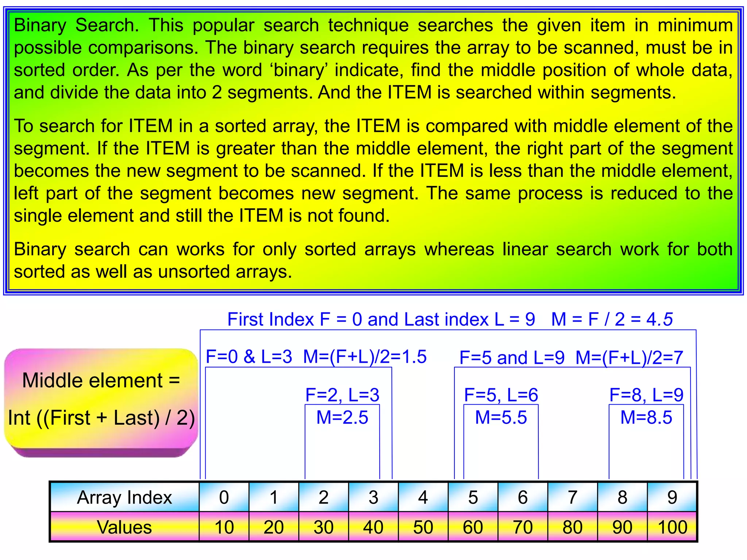Image resolution: width=747 pixels, height=560 pixels.
Task: Select array index cell 0
Action: (x=224, y=497)
